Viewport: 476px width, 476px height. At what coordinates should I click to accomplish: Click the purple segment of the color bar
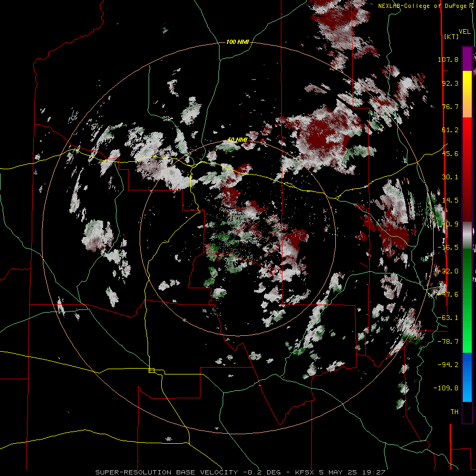click(x=467, y=59)
